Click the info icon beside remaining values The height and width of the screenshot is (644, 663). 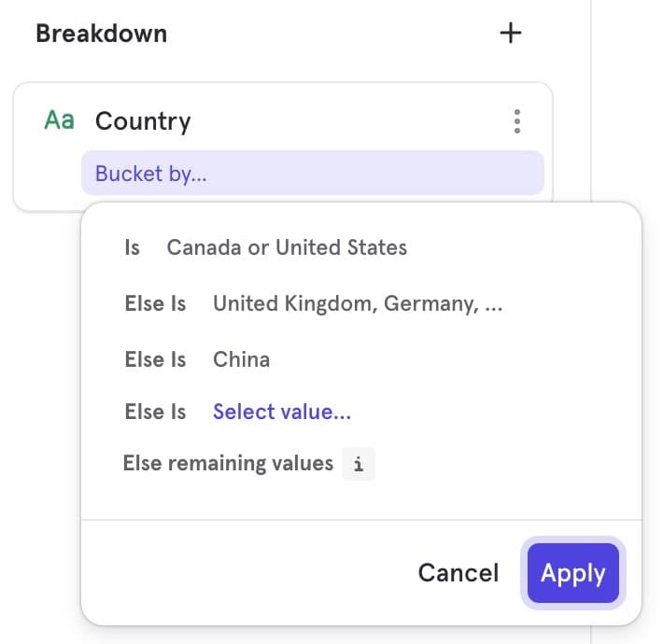point(359,464)
